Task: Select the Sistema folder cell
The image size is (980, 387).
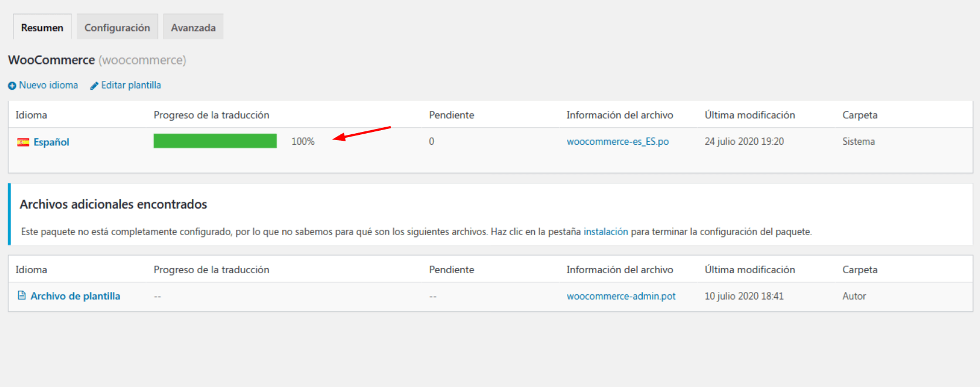Action: tap(859, 141)
